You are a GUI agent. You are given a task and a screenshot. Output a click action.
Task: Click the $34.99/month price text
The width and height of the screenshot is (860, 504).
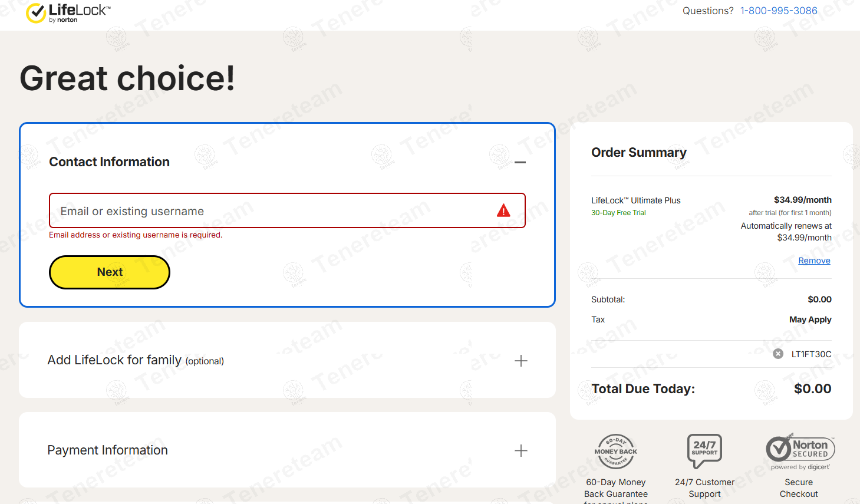(x=802, y=200)
